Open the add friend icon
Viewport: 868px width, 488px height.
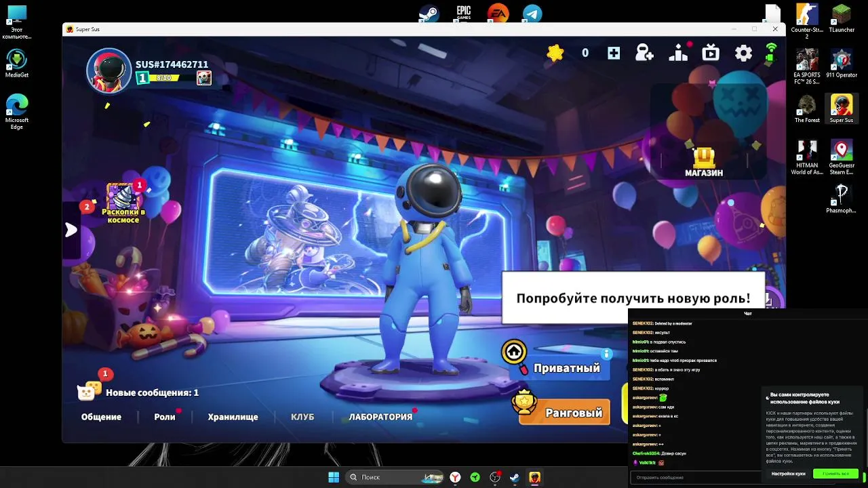(x=644, y=53)
